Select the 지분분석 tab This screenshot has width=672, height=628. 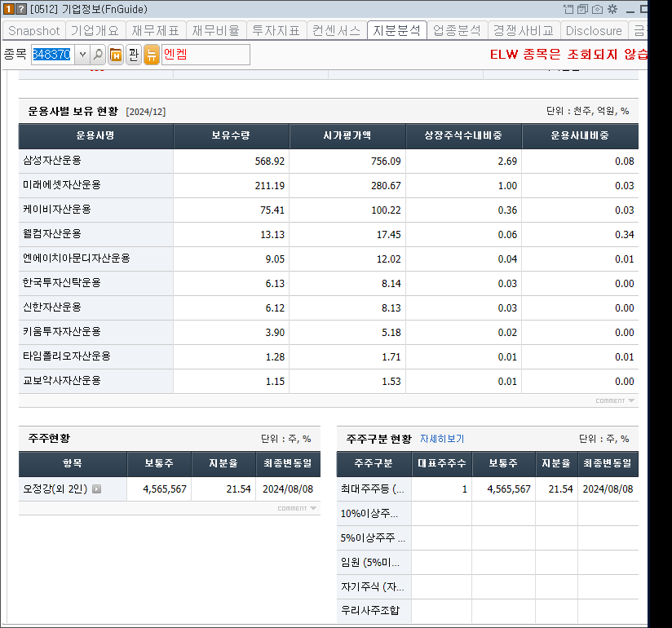[x=397, y=30]
